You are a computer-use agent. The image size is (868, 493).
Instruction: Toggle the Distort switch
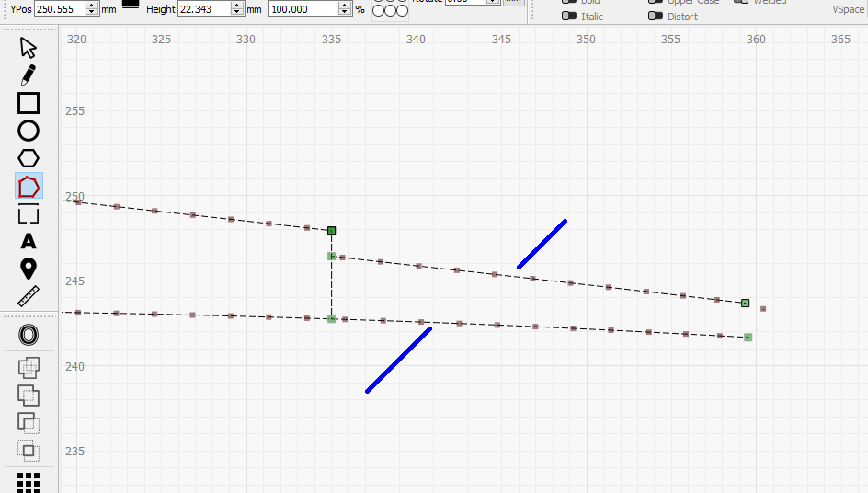655,17
